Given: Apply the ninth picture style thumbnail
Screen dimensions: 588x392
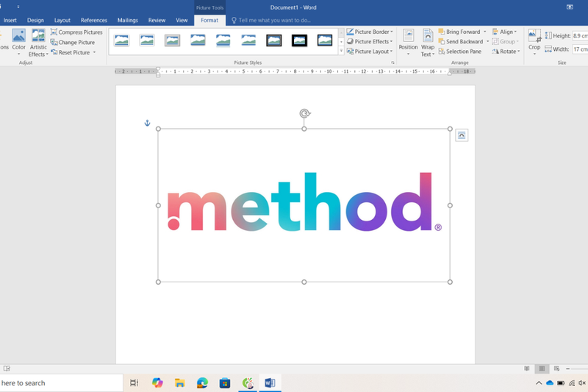Looking at the screenshot, I should (x=325, y=40).
